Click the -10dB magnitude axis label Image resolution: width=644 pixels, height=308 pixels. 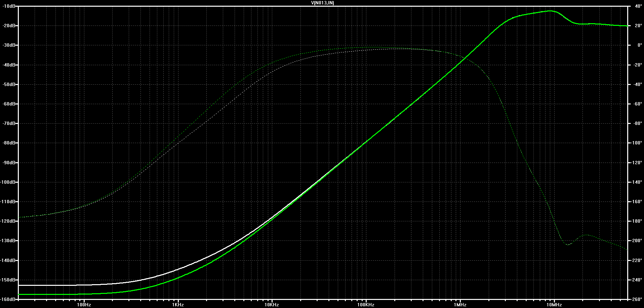coord(9,6)
